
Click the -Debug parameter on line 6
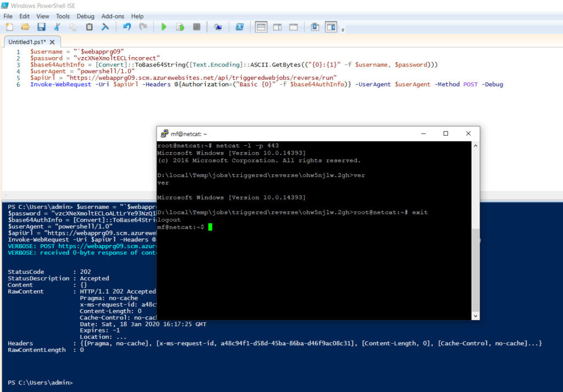click(492, 84)
